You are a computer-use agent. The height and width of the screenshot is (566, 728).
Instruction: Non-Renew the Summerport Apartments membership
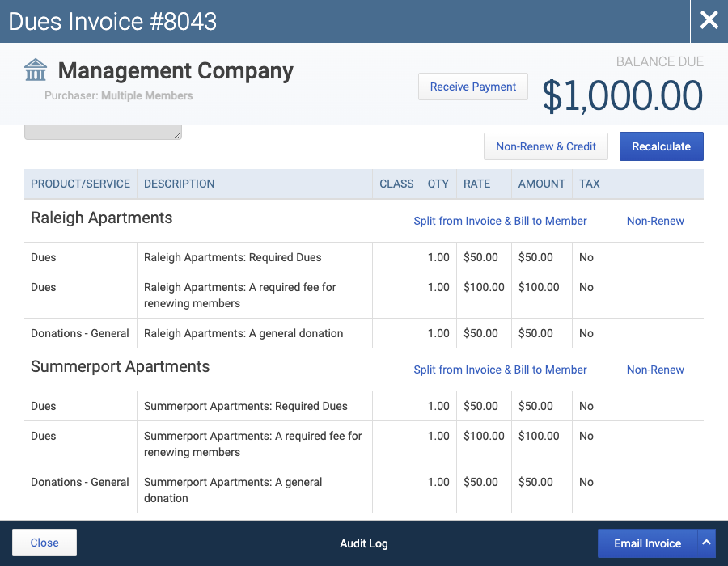[x=655, y=370]
